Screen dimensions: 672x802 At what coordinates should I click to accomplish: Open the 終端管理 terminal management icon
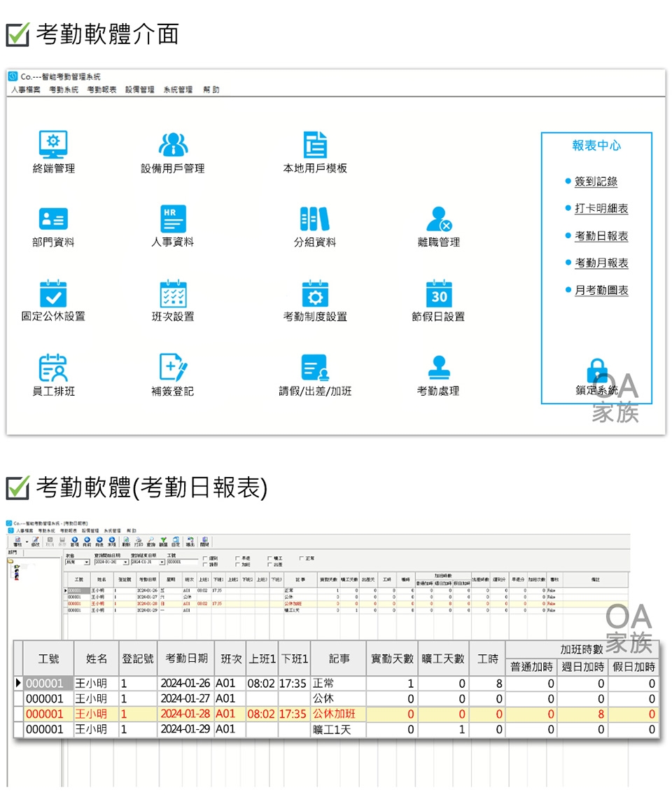coord(53,144)
